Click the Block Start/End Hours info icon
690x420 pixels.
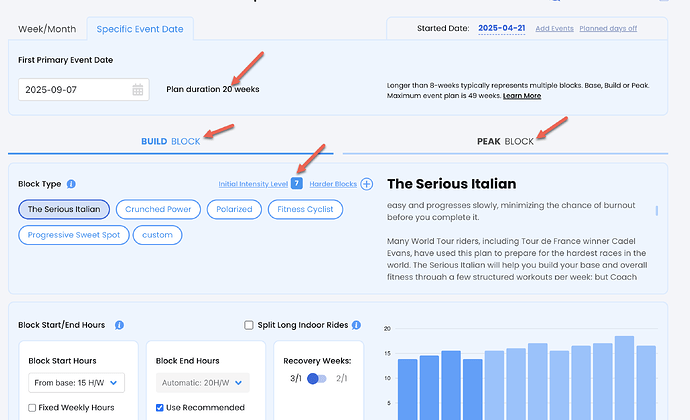coord(119,325)
